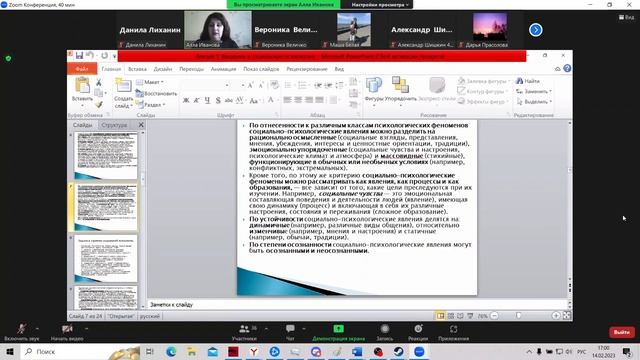Toggle Bold (Ж) formatting
Screen dimensions: 640x360
point(186,100)
